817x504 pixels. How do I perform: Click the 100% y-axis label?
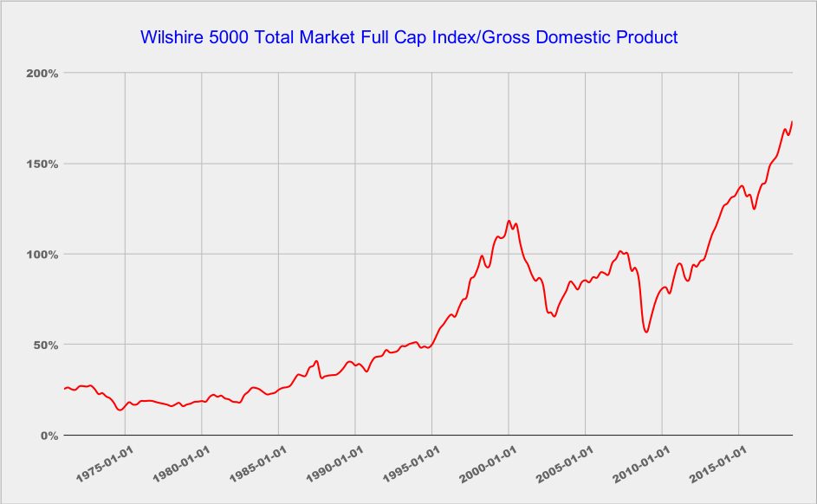[x=42, y=255]
